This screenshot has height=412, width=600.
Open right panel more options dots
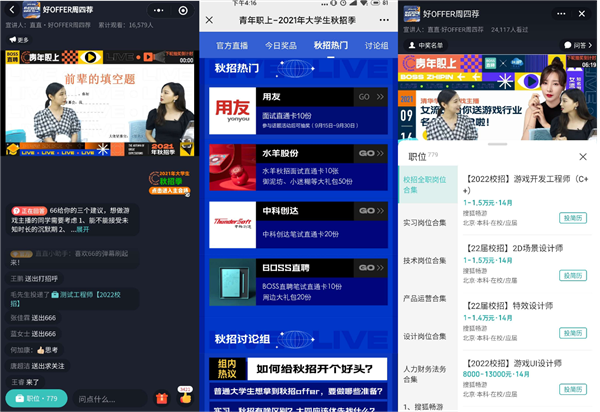(561, 14)
